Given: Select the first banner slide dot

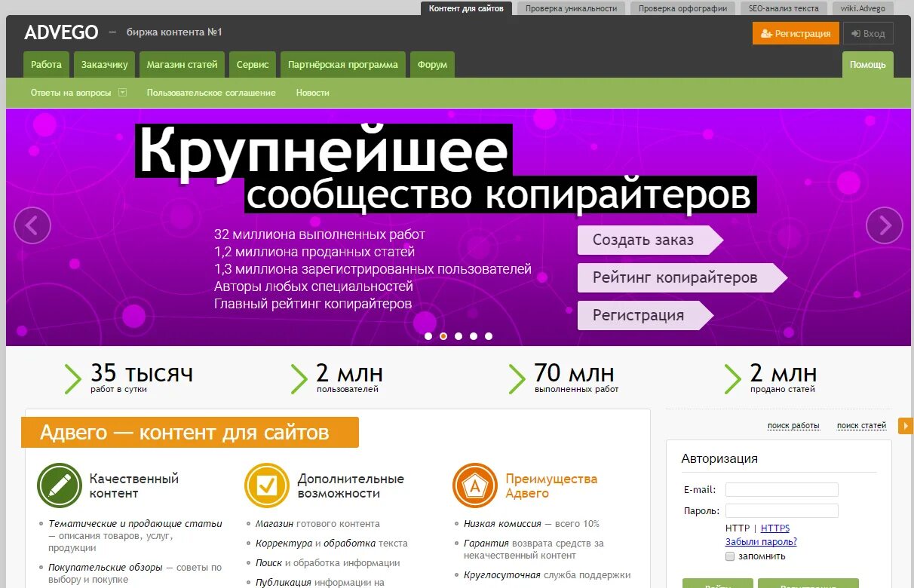Looking at the screenshot, I should [x=428, y=336].
